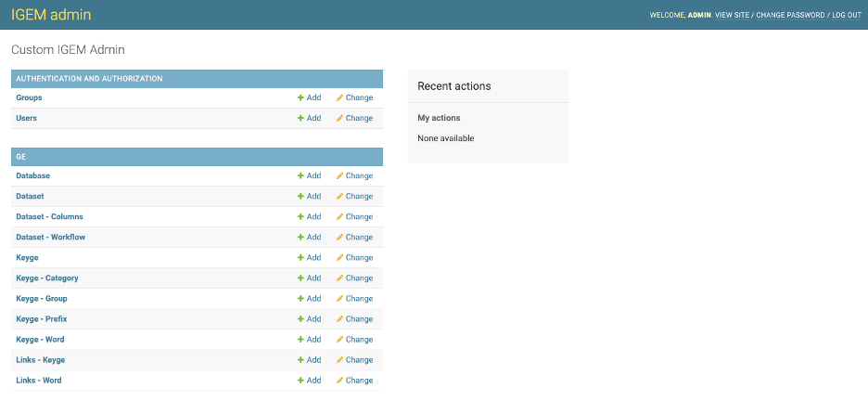This screenshot has height=401, width=868.
Task: Open the Dataset model link
Action: 30,196
